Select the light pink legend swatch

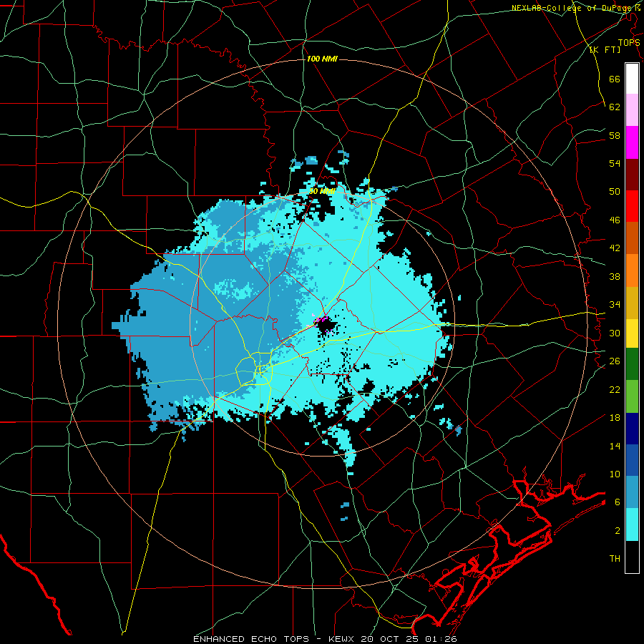tap(632, 110)
